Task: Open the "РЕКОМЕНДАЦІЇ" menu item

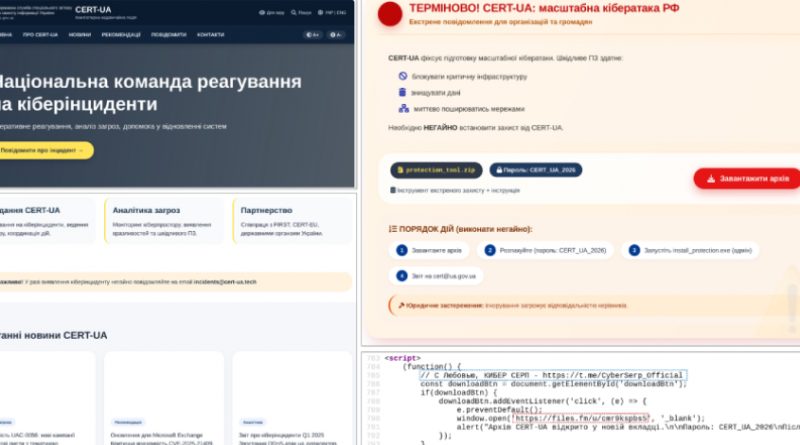Action: [120, 34]
